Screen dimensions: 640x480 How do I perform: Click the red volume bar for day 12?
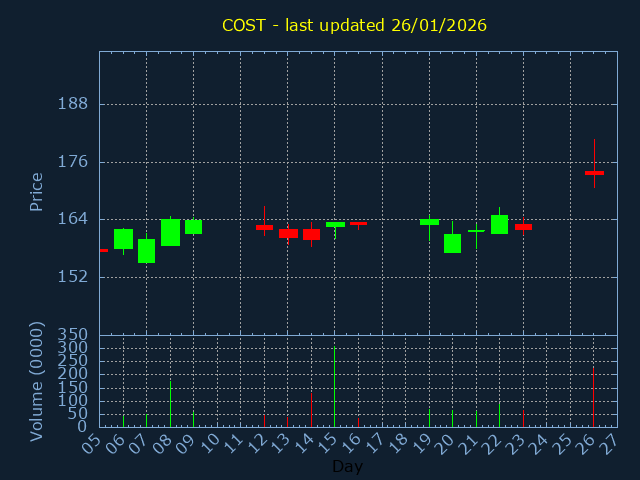point(264,421)
